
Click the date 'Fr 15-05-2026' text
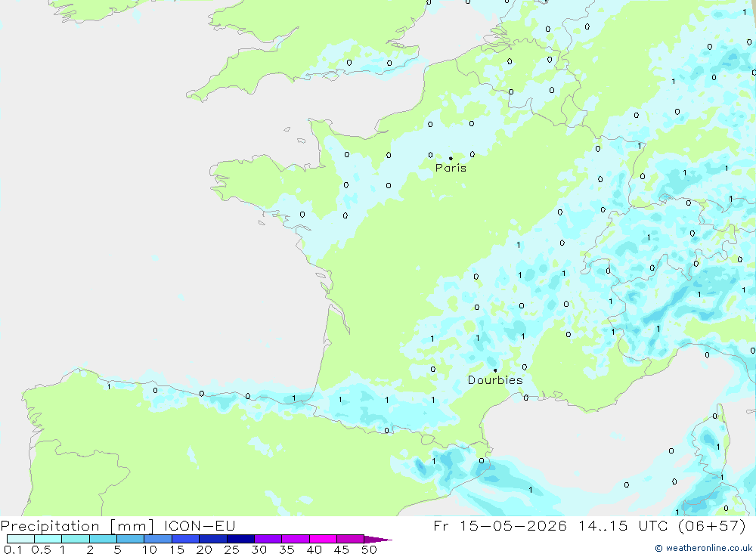pos(500,525)
